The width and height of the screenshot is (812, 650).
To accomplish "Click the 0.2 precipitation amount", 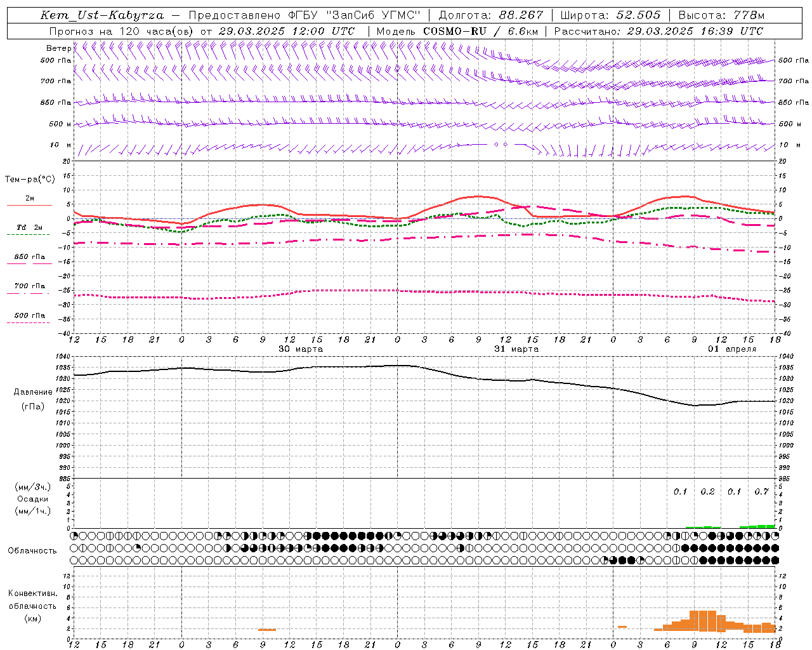I will click(x=707, y=491).
